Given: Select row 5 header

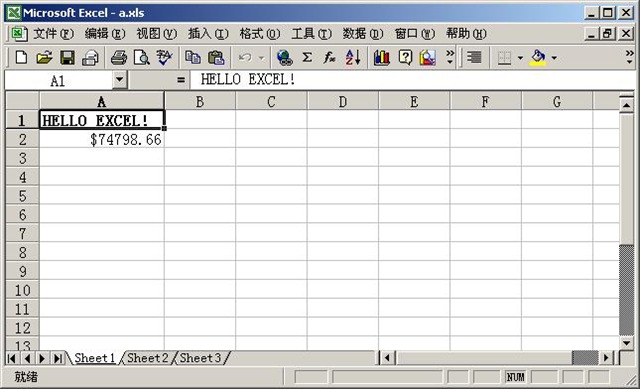Looking at the screenshot, I should 22,196.
